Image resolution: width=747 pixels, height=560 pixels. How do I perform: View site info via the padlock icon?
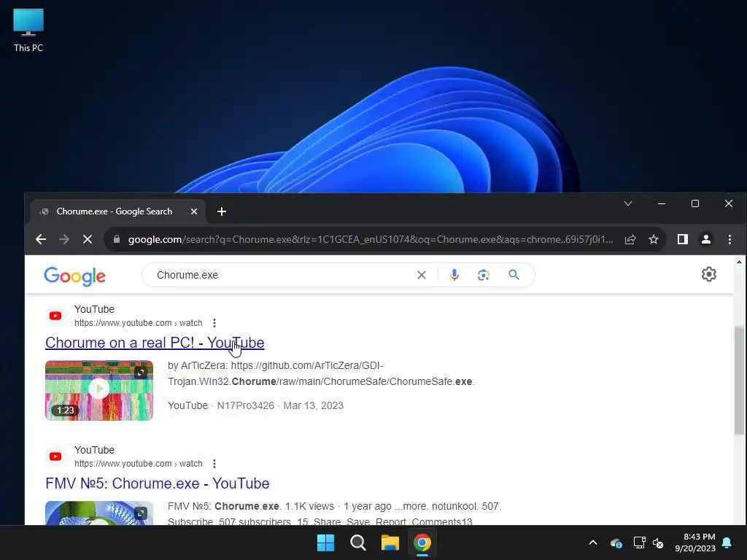click(x=117, y=239)
